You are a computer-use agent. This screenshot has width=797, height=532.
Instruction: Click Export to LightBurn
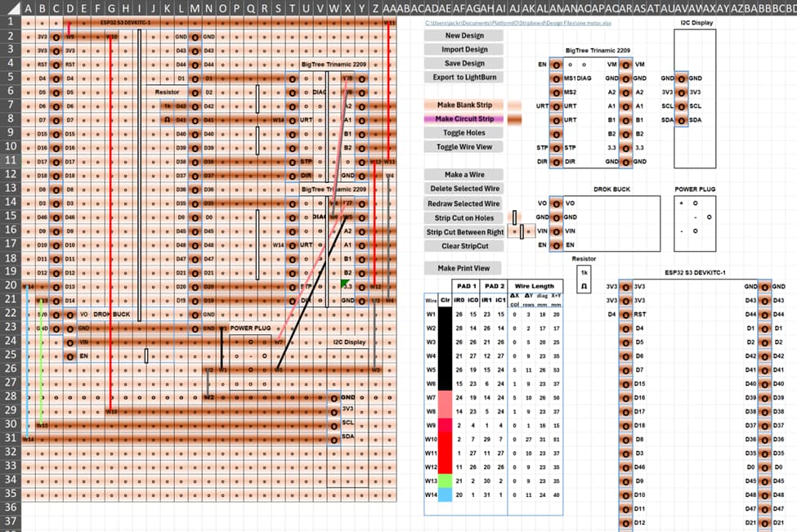pyautogui.click(x=464, y=78)
